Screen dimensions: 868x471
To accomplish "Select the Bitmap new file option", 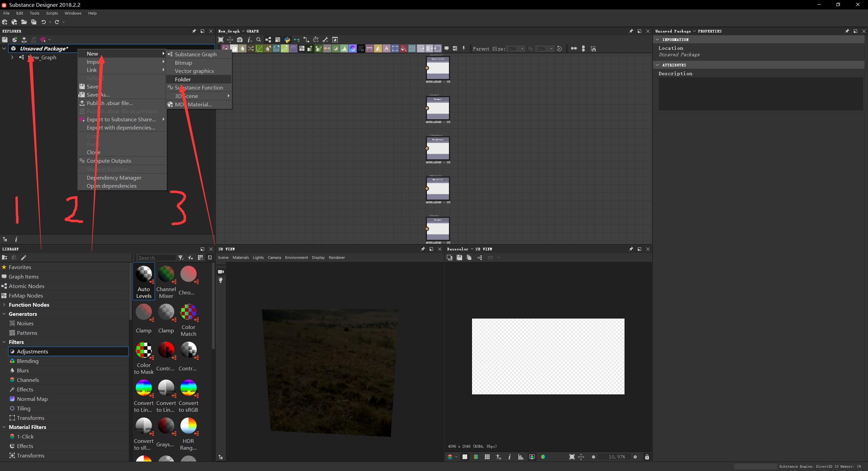I will click(183, 63).
